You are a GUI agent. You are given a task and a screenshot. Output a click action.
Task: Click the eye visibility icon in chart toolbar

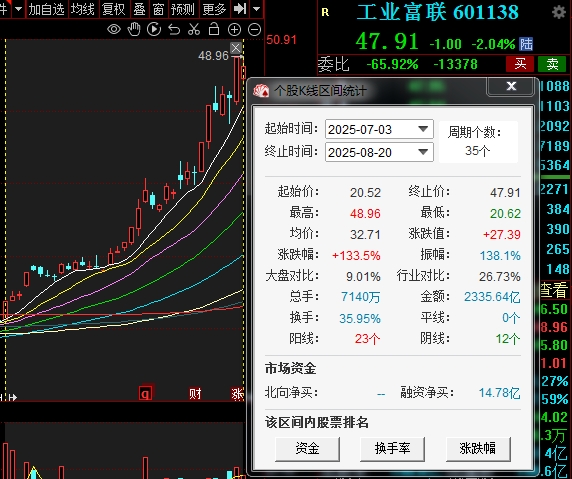point(114,29)
